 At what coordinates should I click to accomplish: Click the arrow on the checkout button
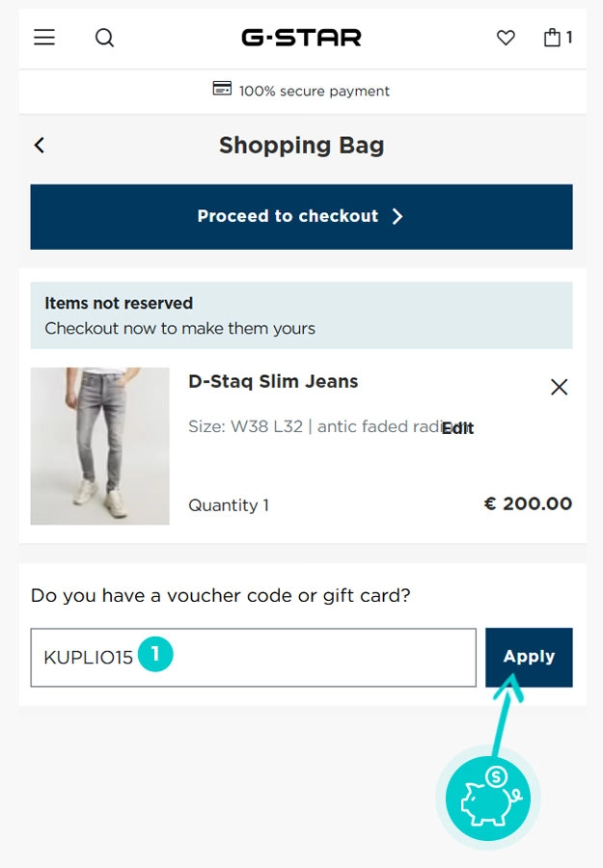pos(397,216)
